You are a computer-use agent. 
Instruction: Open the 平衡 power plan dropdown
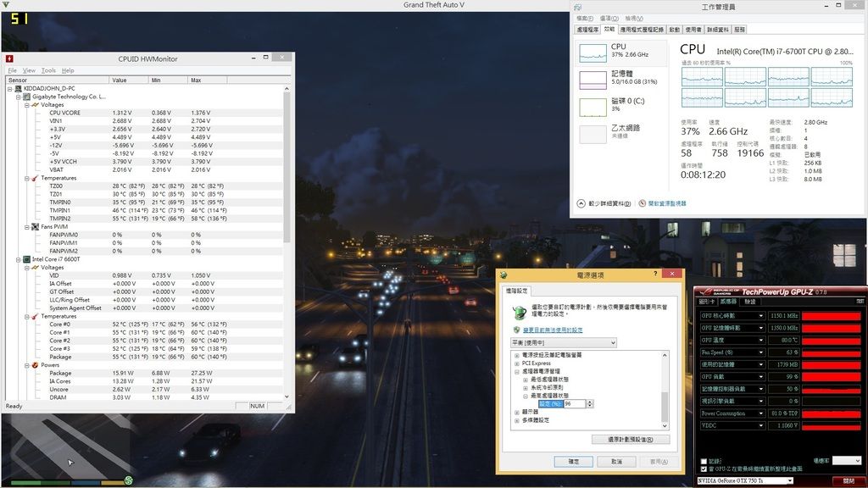(x=563, y=343)
